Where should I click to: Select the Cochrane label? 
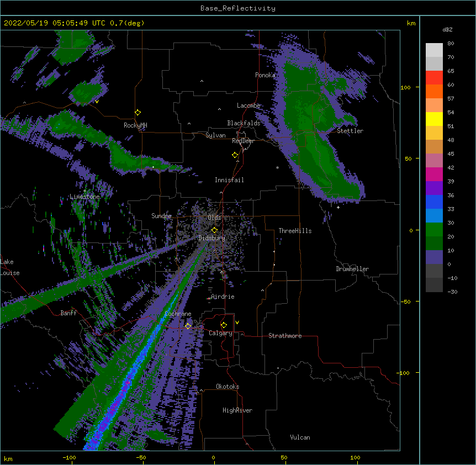point(178,314)
